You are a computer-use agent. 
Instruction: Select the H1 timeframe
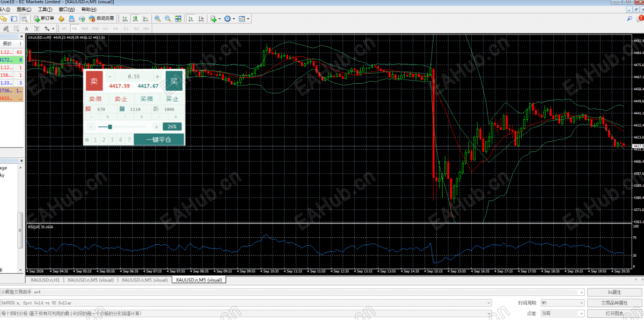[x=106, y=28]
